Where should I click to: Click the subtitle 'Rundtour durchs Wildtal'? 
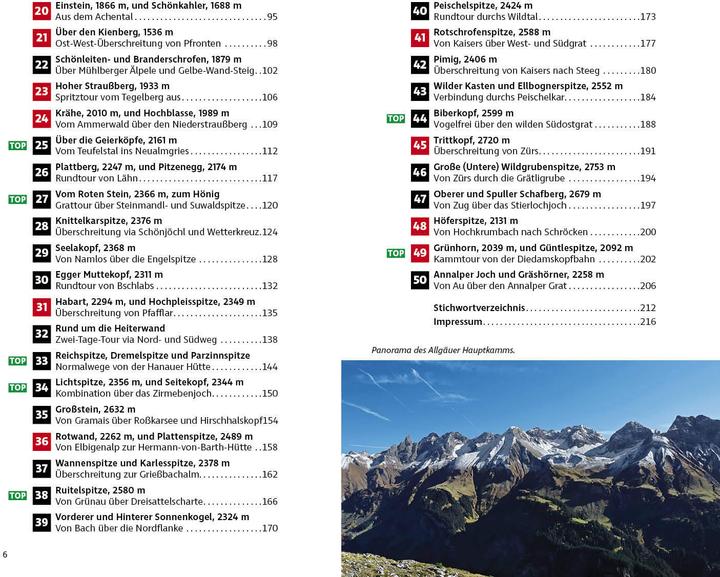click(x=485, y=17)
